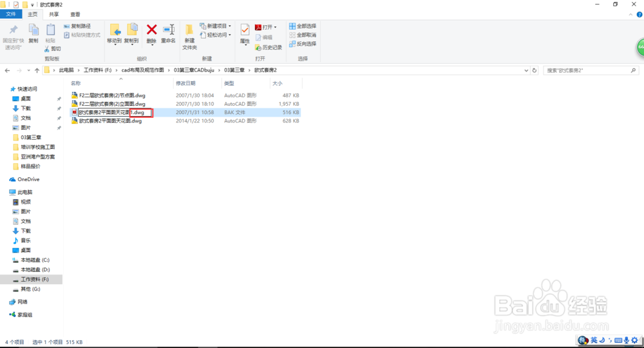Click the Back navigation arrow

(7, 70)
